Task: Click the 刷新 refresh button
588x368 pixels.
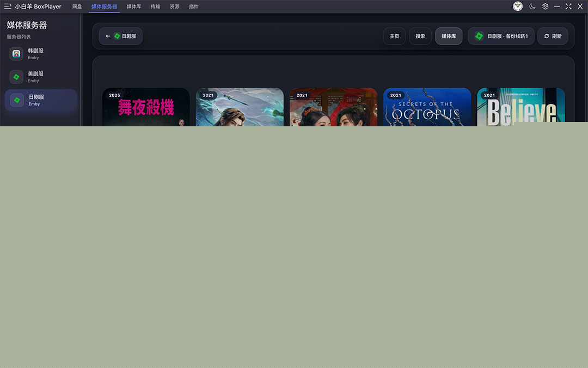Action: (x=553, y=36)
